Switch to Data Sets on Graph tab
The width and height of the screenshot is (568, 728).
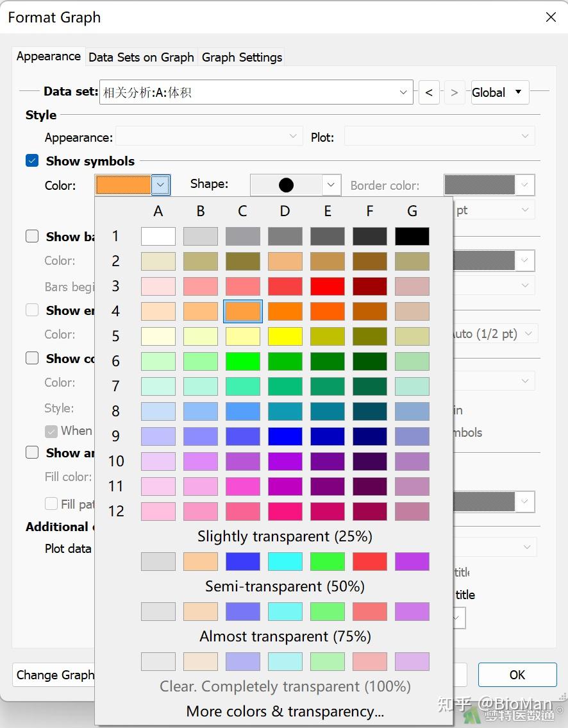click(141, 57)
